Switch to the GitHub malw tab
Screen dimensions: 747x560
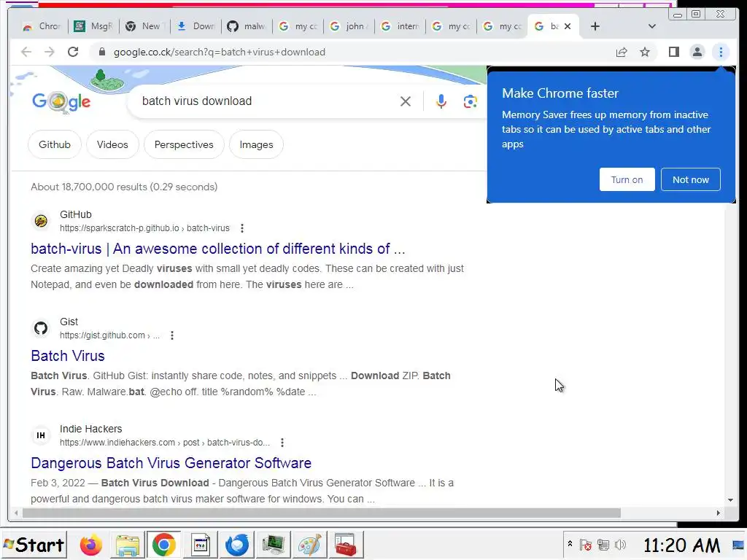click(247, 26)
